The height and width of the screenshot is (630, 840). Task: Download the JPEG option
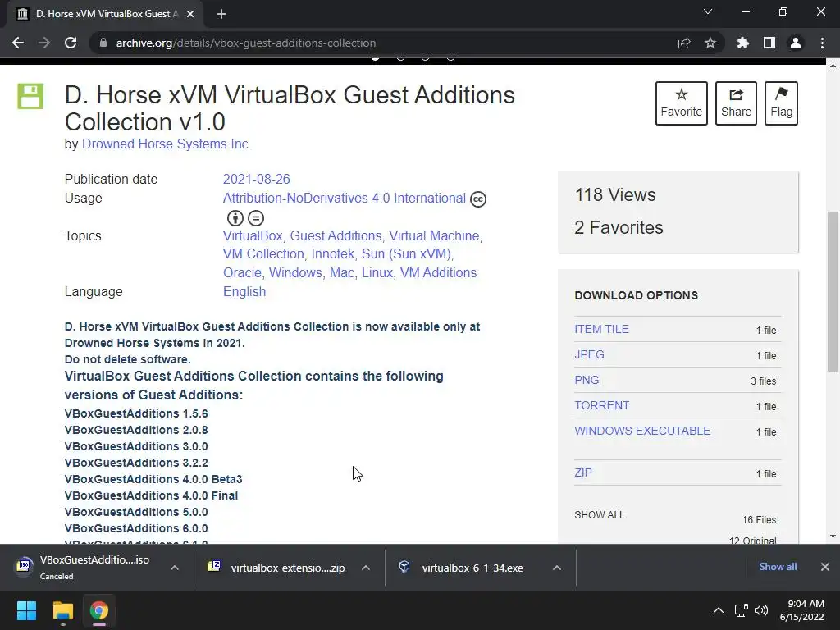click(589, 354)
